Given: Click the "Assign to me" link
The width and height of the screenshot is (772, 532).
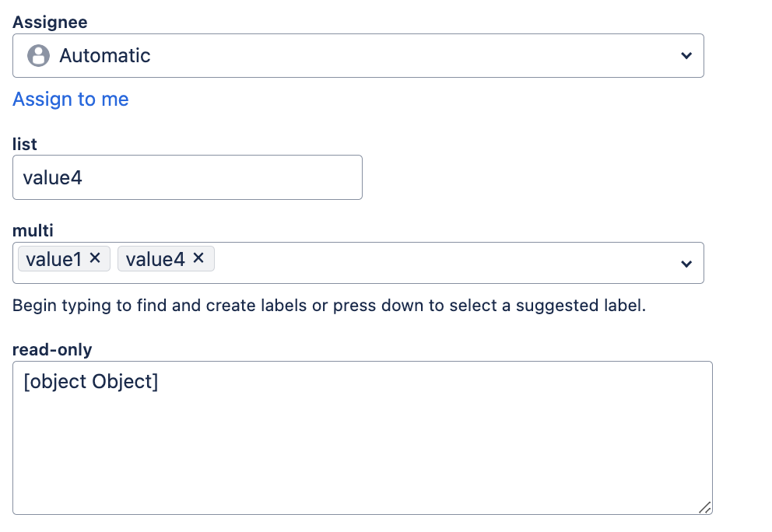Looking at the screenshot, I should point(71,100).
